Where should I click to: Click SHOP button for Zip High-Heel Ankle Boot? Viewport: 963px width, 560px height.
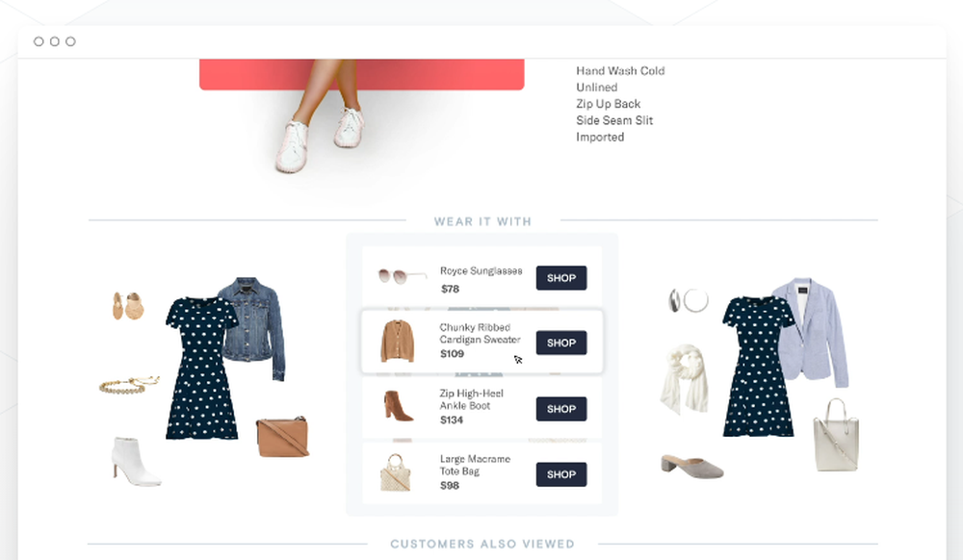tap(561, 409)
